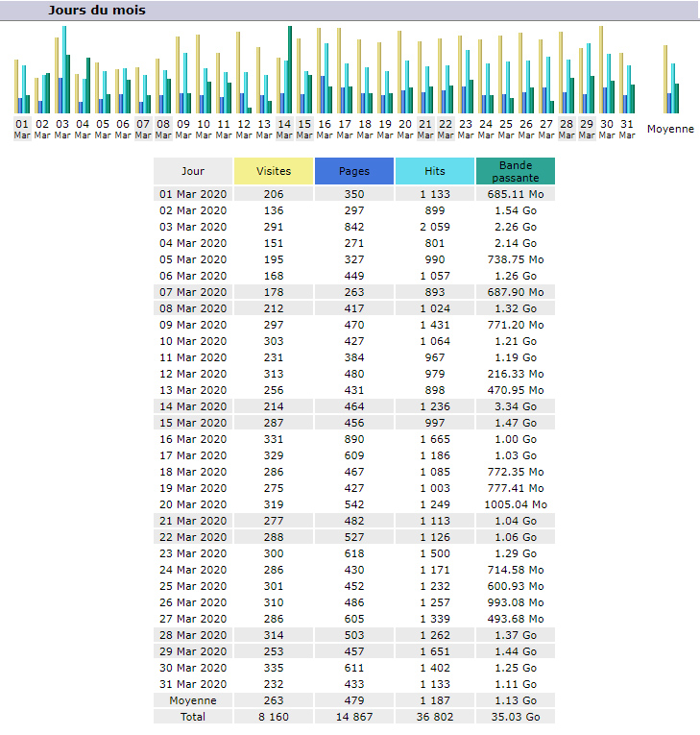Select the Pages column header
700x735 pixels.
[x=354, y=171]
